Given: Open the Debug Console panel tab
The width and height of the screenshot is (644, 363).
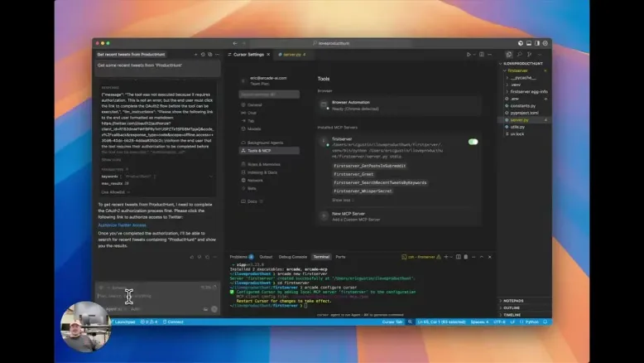Looking at the screenshot, I should pyautogui.click(x=293, y=257).
